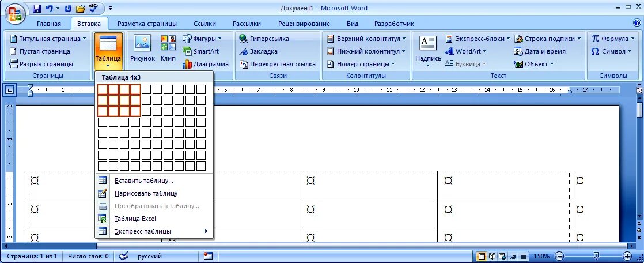644x263 pixels.
Task: Open Word help question mark icon
Action: (x=637, y=23)
